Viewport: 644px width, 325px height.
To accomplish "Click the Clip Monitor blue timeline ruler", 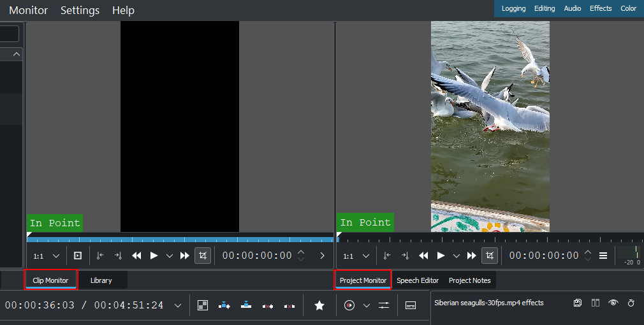I will click(x=179, y=240).
